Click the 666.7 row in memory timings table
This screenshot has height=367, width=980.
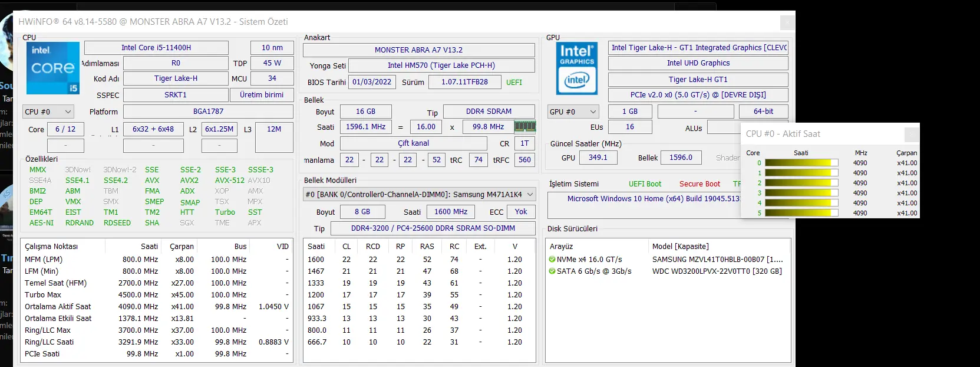click(420, 342)
